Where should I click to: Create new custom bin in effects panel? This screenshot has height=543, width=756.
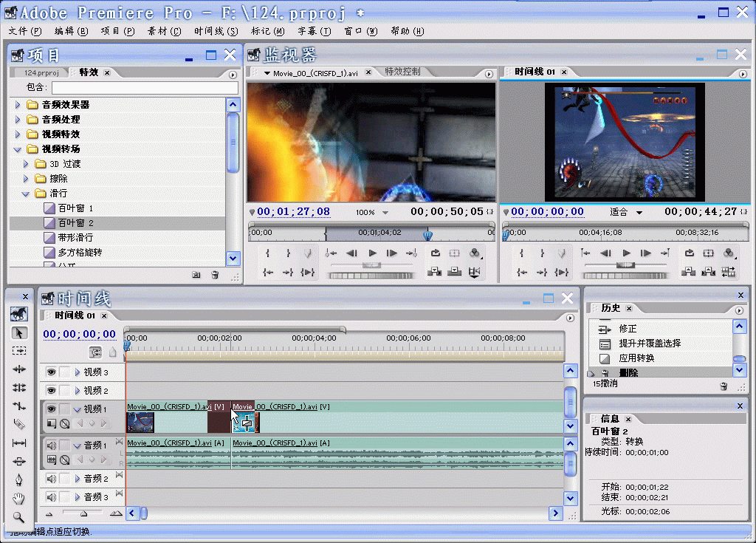click(x=196, y=275)
